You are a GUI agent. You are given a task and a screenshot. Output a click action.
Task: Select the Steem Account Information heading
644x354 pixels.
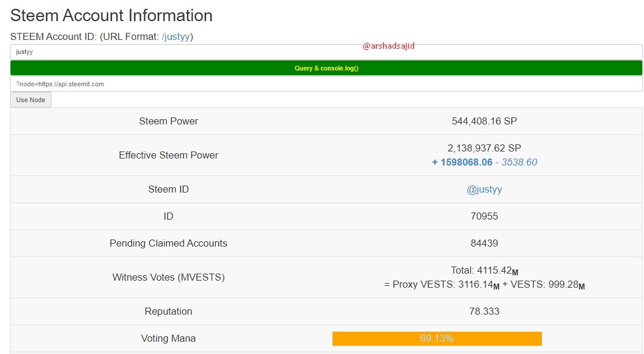point(111,16)
